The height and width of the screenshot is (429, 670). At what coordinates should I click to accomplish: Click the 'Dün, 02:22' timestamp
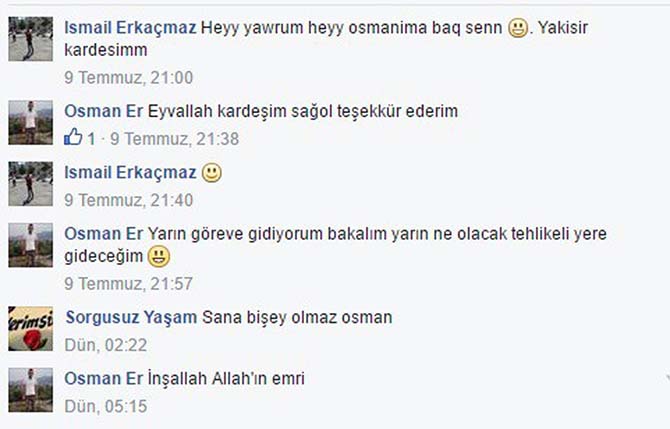pos(106,345)
